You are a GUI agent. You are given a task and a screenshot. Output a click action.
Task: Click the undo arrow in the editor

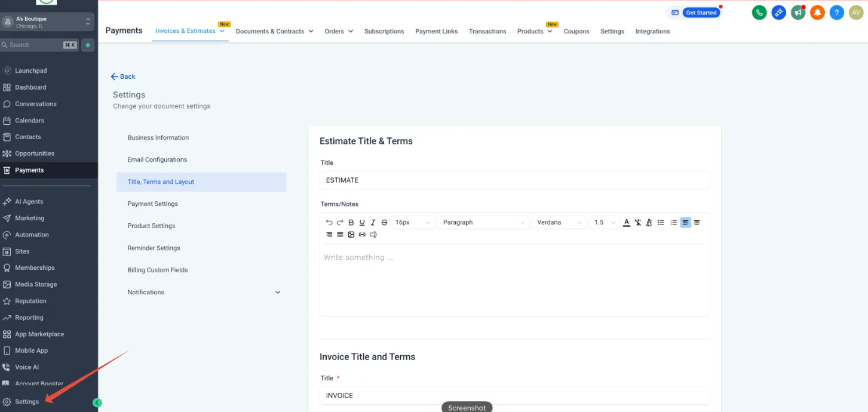pyautogui.click(x=329, y=222)
